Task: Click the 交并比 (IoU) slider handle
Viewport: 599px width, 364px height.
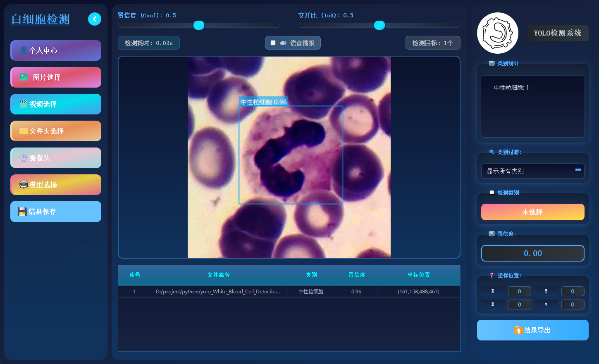Action: (379, 25)
